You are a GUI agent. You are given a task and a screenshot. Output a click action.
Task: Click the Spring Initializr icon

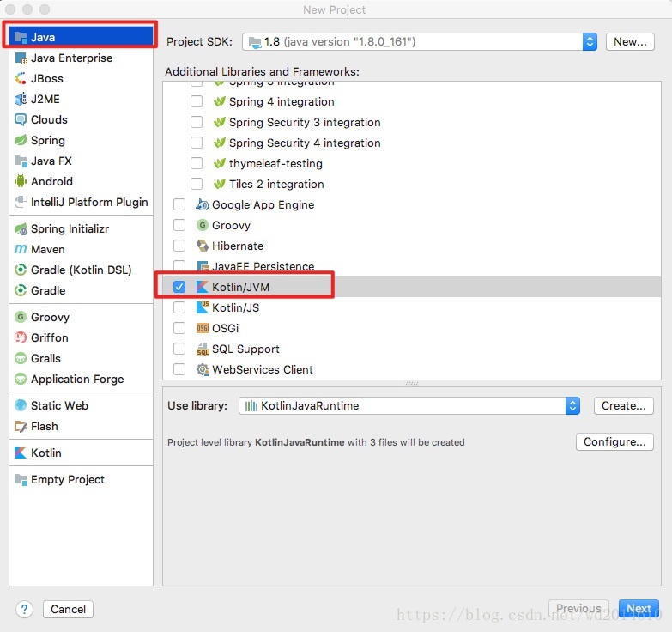pos(21,229)
